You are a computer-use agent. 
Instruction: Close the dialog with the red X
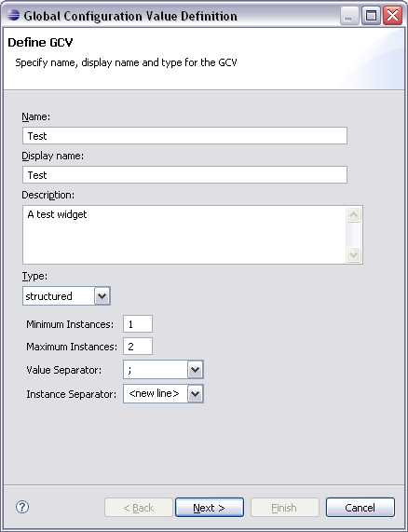(392, 16)
